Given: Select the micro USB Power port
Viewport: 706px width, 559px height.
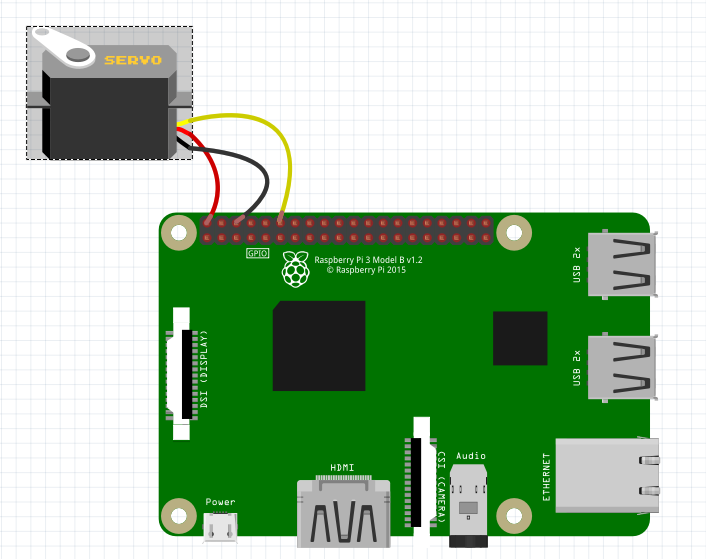Looking at the screenshot, I should 220,528.
